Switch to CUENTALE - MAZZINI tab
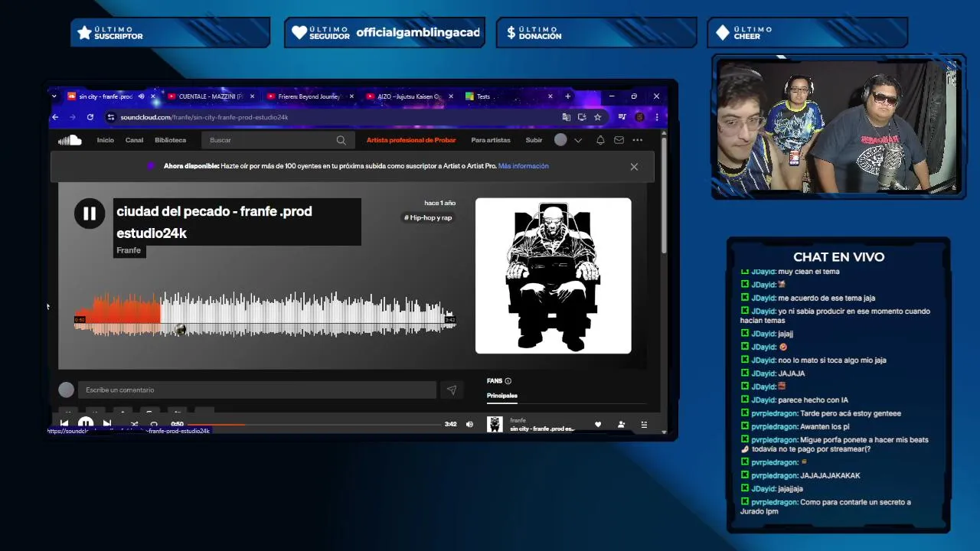Screen dimensions: 980x551 (x=210, y=96)
